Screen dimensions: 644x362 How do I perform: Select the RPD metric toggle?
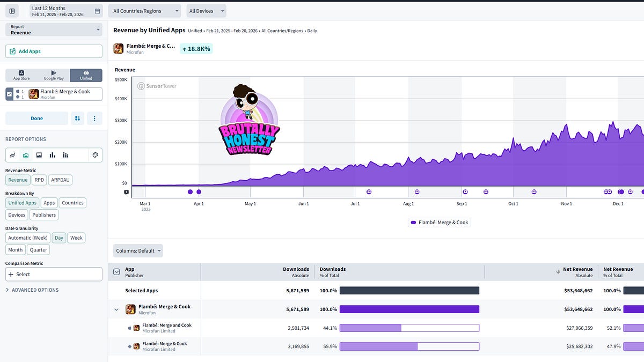coord(39,180)
